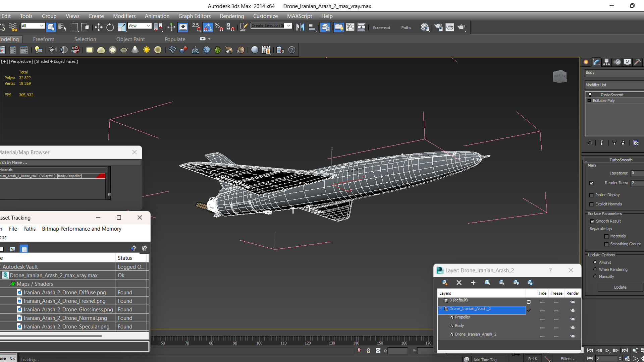Open Select by Name tool
This screenshot has width=644, height=362.
click(62, 27)
